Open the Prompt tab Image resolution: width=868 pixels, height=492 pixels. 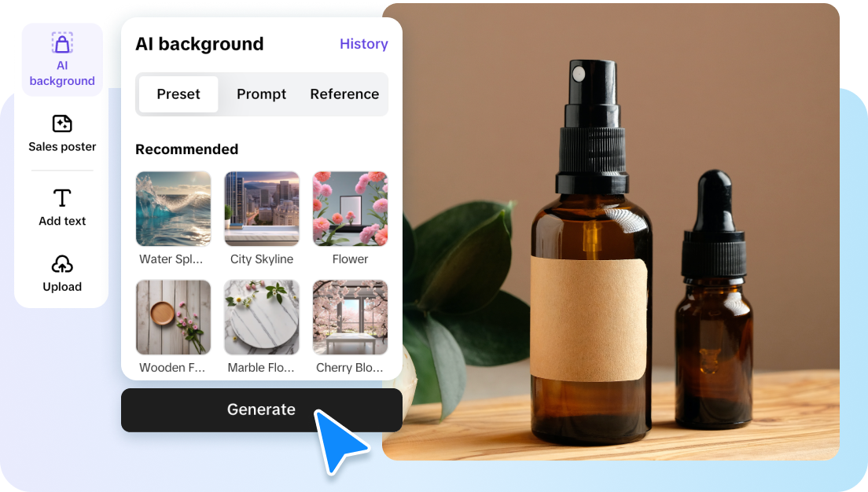point(261,94)
